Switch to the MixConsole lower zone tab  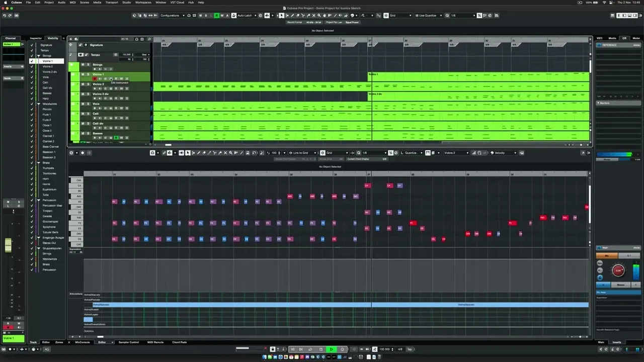click(x=83, y=342)
